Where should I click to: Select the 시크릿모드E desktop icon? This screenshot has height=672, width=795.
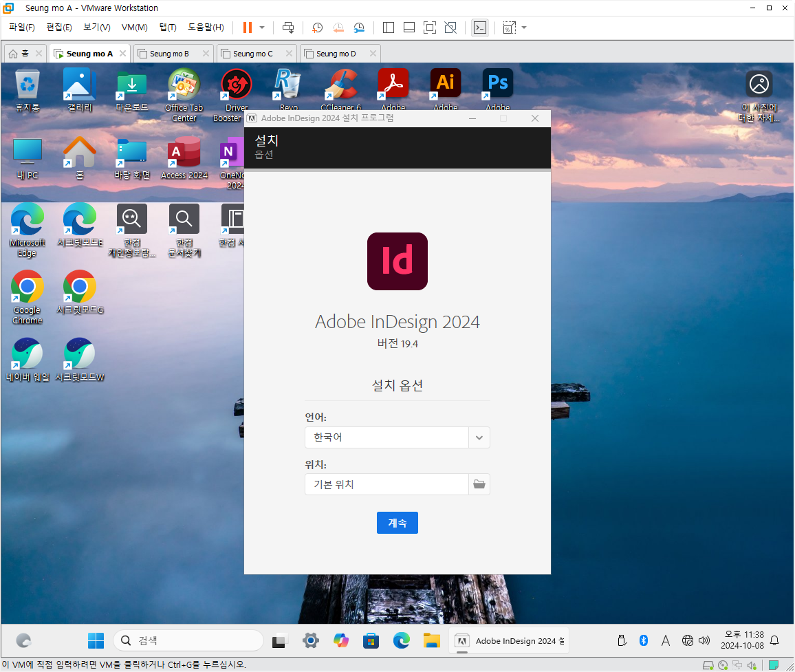click(80, 226)
